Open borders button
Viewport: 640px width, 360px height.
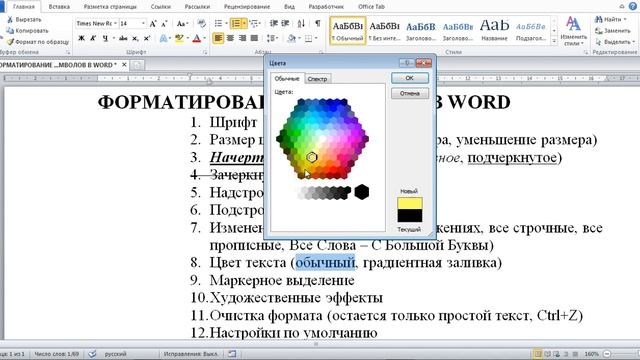coord(309,38)
